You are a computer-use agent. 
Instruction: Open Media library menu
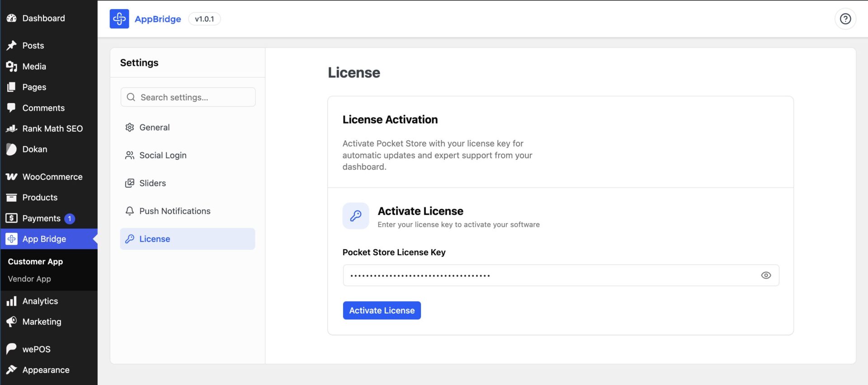click(49, 66)
